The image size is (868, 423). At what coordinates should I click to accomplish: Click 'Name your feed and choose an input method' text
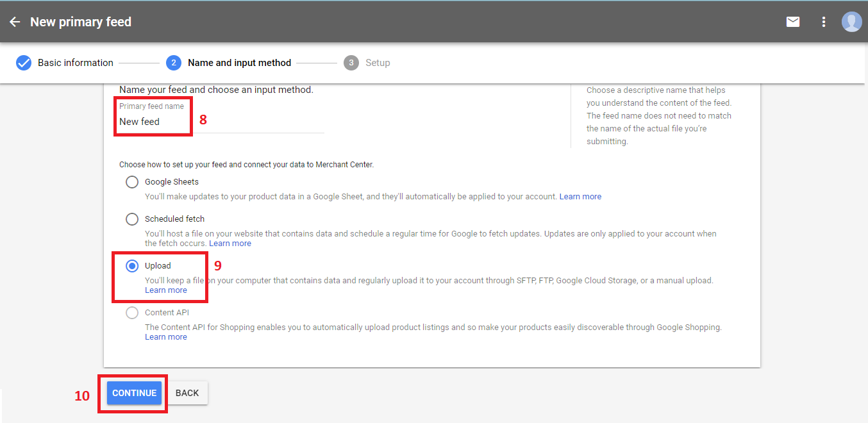[x=216, y=90]
